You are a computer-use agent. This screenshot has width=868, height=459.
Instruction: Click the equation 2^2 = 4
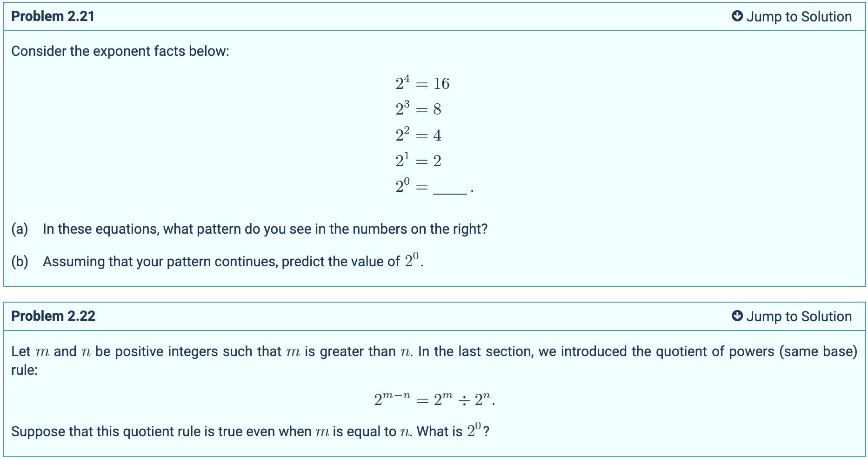click(418, 135)
